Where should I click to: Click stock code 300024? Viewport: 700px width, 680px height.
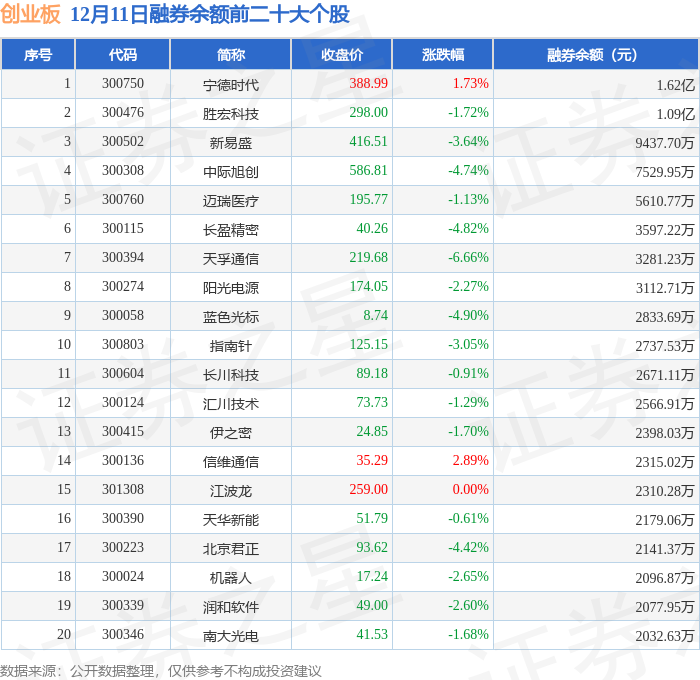[x=123, y=577]
